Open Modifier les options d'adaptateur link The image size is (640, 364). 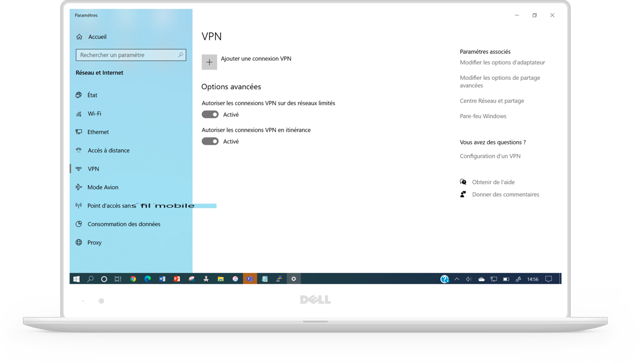click(x=502, y=62)
